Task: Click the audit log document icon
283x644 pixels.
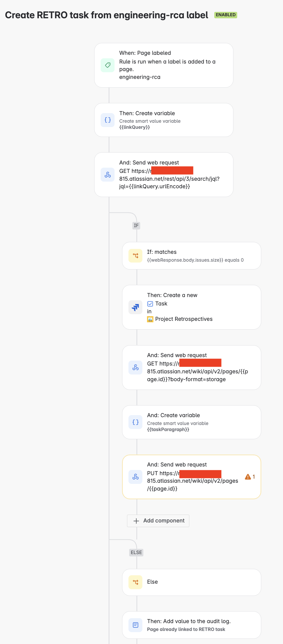Action: coord(135,625)
